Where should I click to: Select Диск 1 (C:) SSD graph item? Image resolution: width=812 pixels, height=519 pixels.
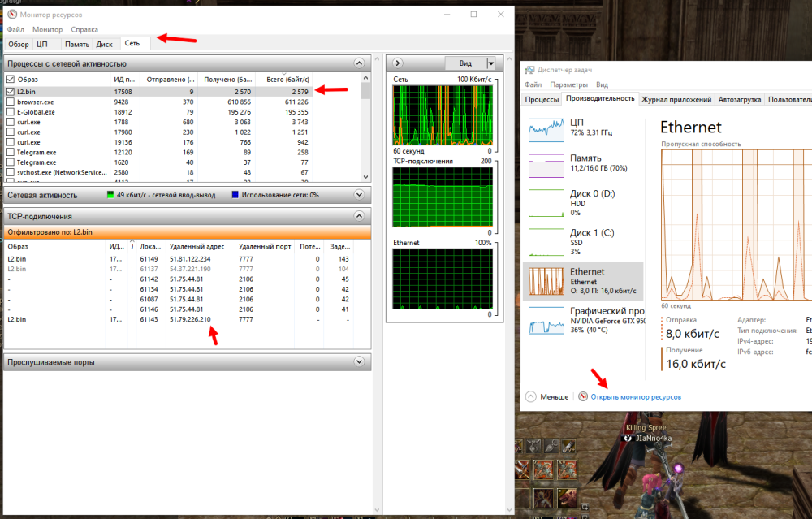coord(546,241)
